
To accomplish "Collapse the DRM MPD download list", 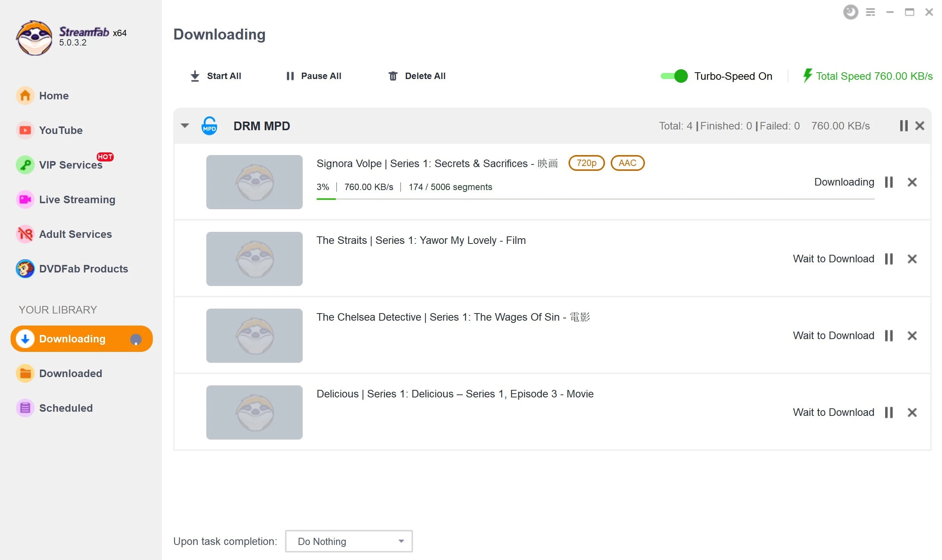I will pyautogui.click(x=185, y=125).
